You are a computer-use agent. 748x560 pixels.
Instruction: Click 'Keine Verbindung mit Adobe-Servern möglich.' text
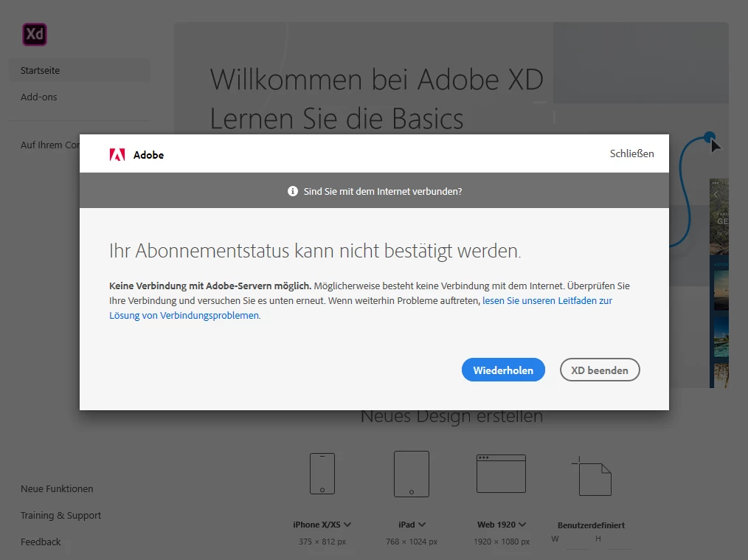click(210, 286)
